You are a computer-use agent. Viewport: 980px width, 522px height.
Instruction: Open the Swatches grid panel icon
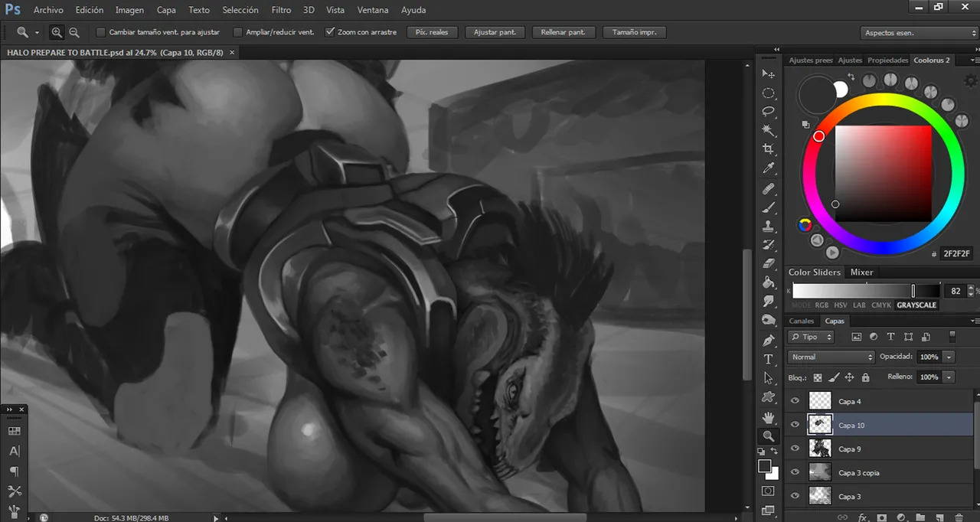tap(14, 431)
